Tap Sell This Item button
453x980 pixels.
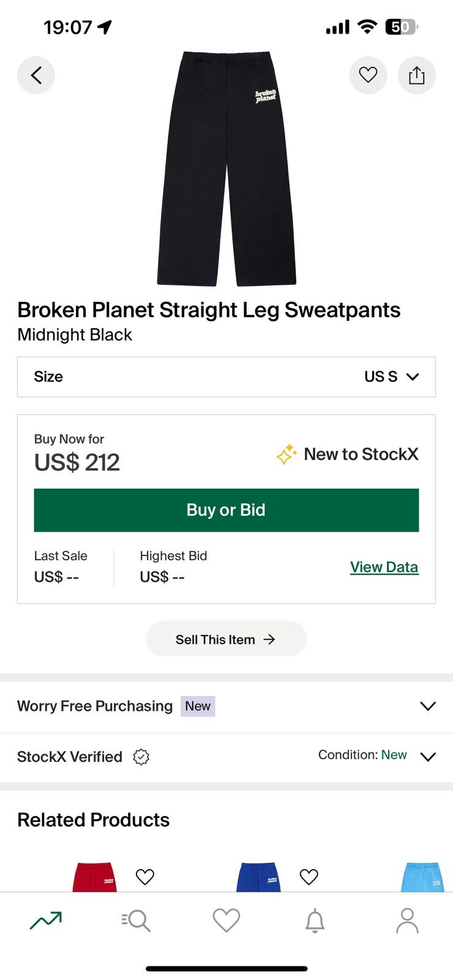226,639
